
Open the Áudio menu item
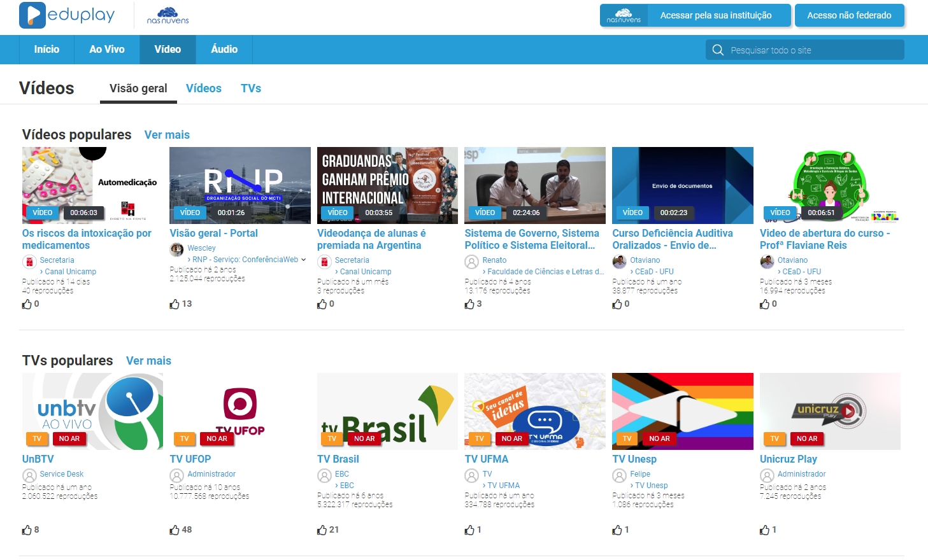pyautogui.click(x=224, y=50)
